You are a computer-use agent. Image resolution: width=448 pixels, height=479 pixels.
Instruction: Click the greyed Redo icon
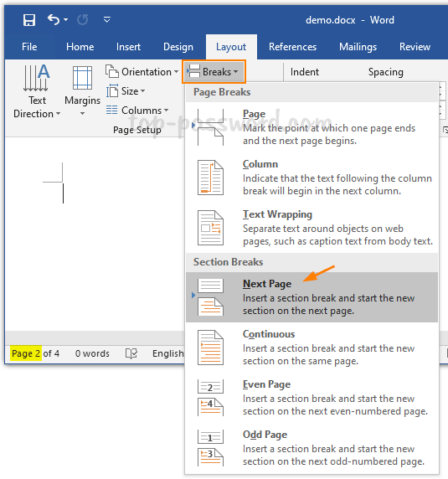pyautogui.click(x=82, y=20)
